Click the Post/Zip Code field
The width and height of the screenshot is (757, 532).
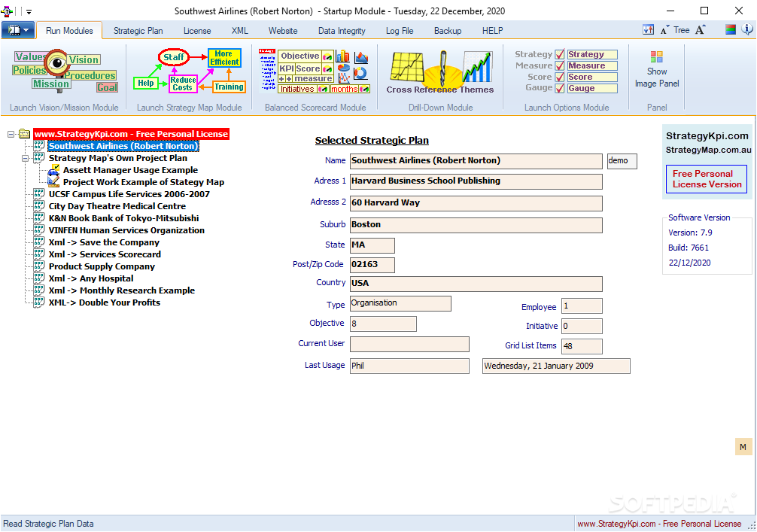[x=372, y=265]
